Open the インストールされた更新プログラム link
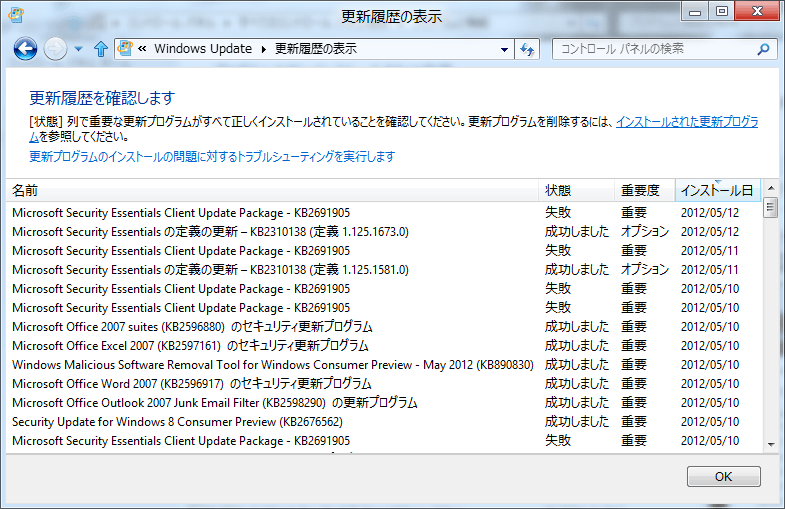This screenshot has height=509, width=785. [686, 122]
